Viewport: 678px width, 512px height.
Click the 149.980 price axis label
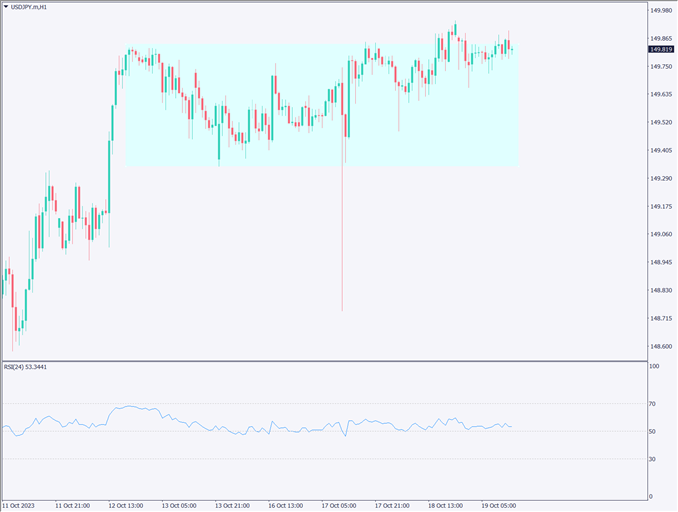(660, 11)
